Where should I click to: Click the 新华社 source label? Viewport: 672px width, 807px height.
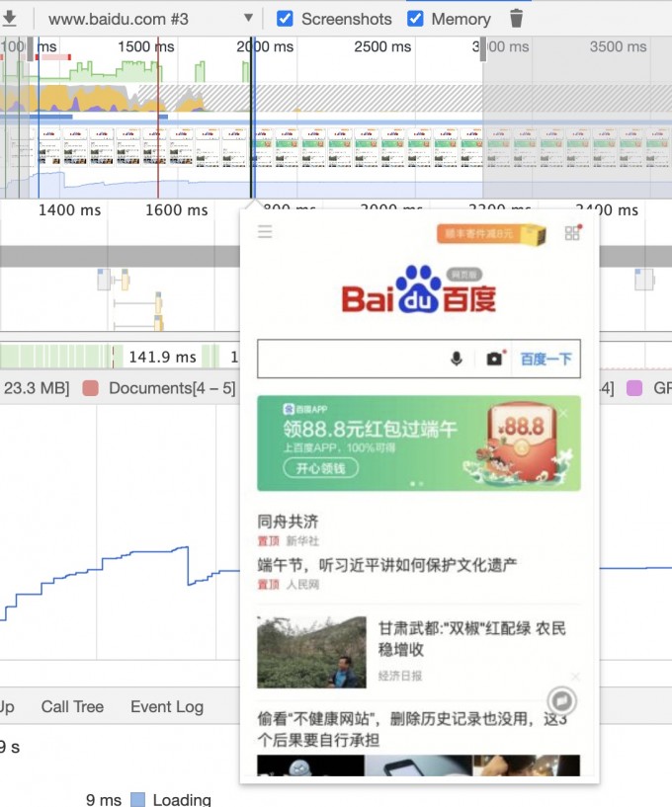[302, 541]
